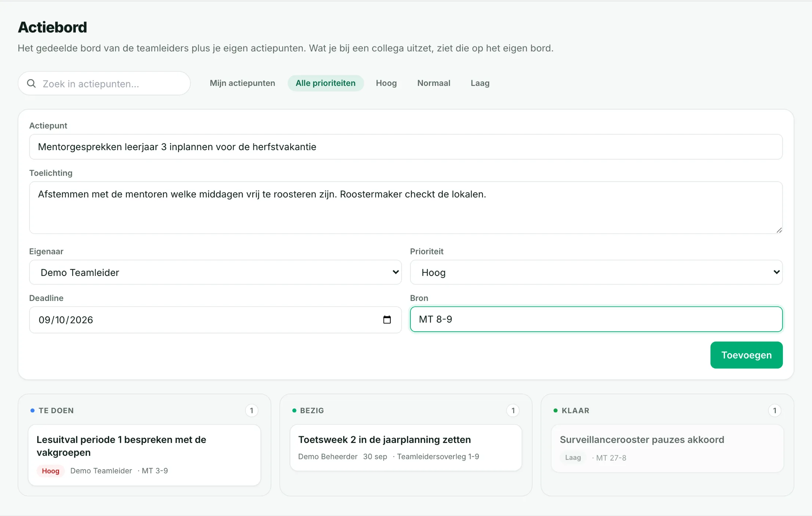The width and height of the screenshot is (812, 516).
Task: Click the MT 3-9 source text
Action: 155,471
